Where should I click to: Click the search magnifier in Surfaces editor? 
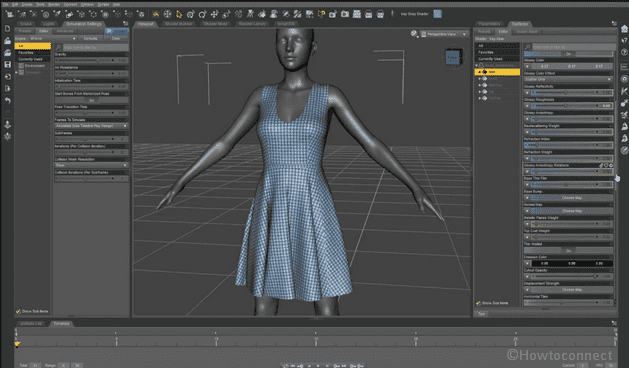click(528, 47)
